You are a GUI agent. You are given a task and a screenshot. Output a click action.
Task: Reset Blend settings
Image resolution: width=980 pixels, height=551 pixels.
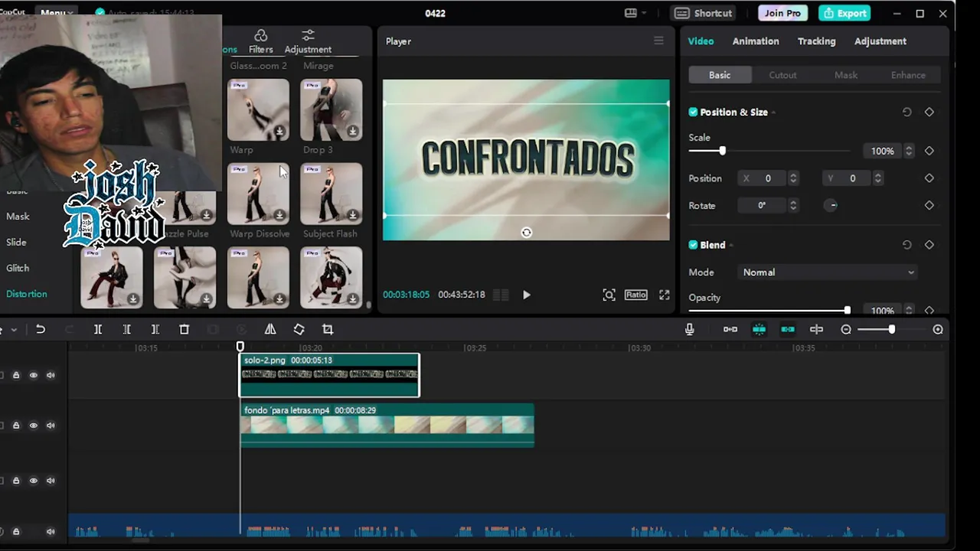[x=906, y=245]
